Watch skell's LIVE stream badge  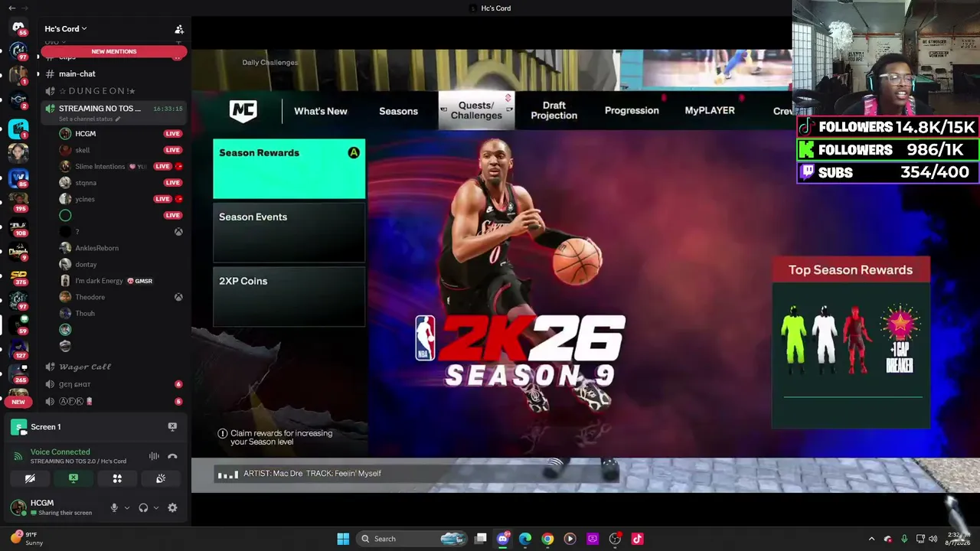click(172, 150)
